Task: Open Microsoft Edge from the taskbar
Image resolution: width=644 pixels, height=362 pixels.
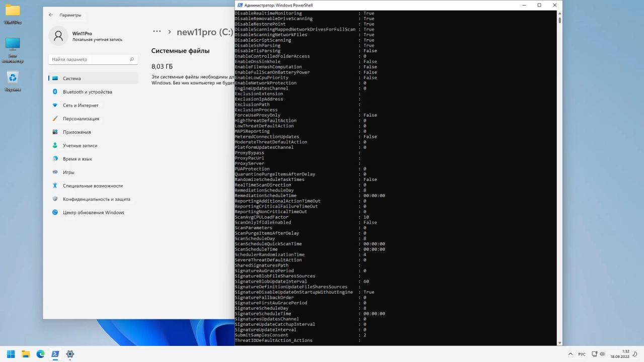Action: coord(40,354)
